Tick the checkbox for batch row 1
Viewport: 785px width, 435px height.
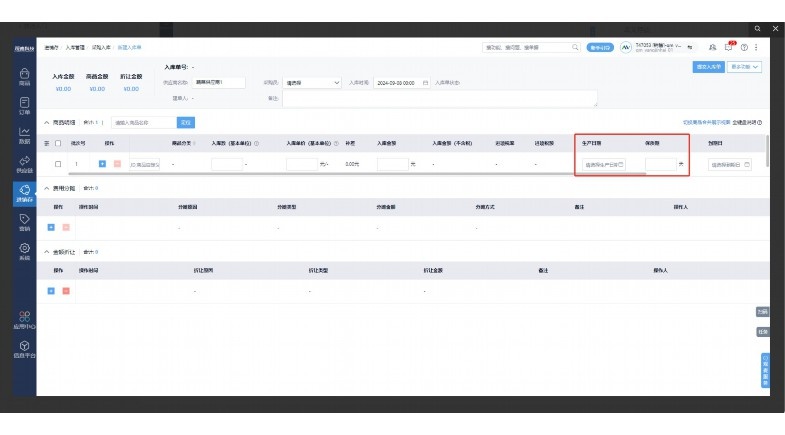point(58,164)
